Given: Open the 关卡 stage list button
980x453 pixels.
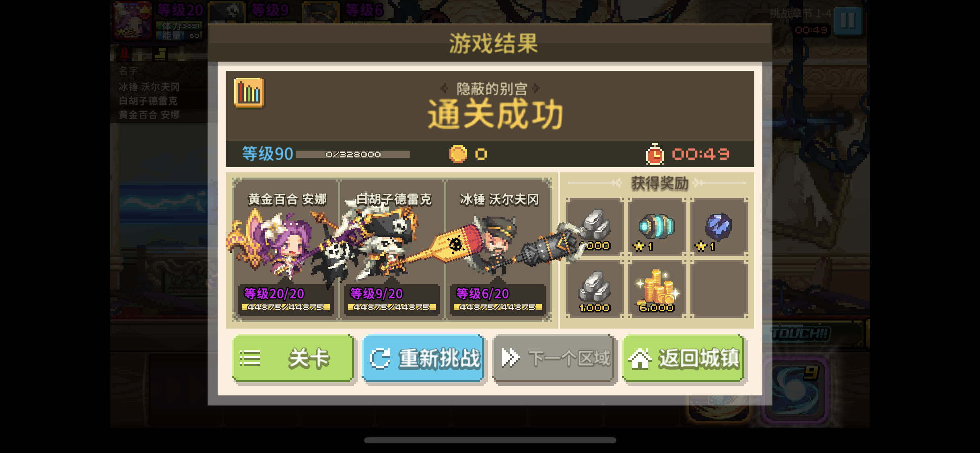Looking at the screenshot, I should click(293, 358).
